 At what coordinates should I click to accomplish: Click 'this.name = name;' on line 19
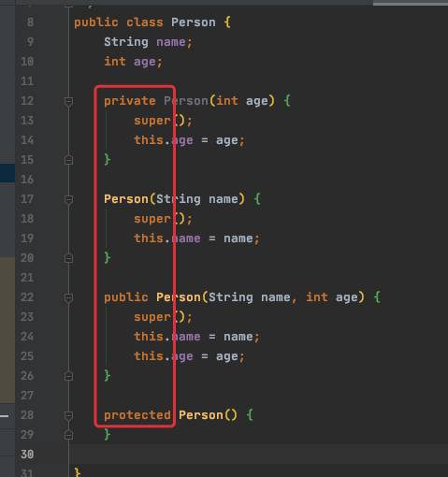196,238
